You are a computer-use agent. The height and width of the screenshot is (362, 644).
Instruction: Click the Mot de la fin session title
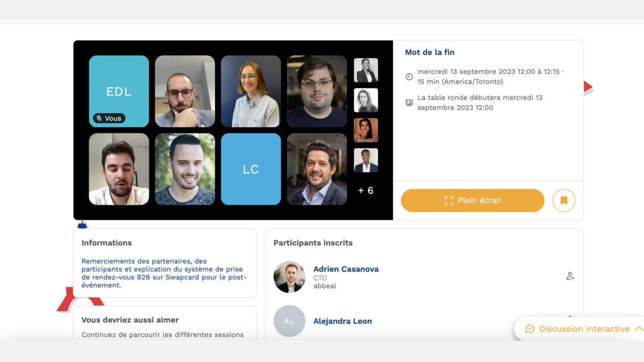[x=429, y=53]
